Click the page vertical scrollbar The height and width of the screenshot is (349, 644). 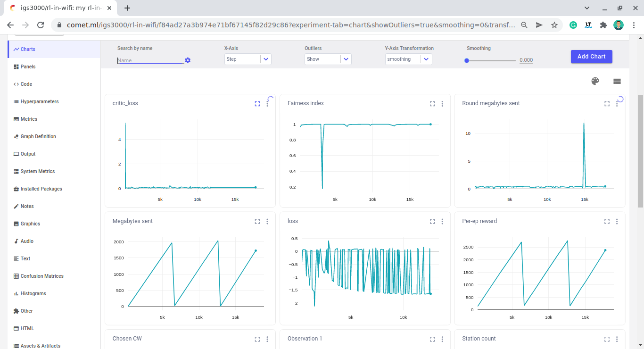coord(640,151)
